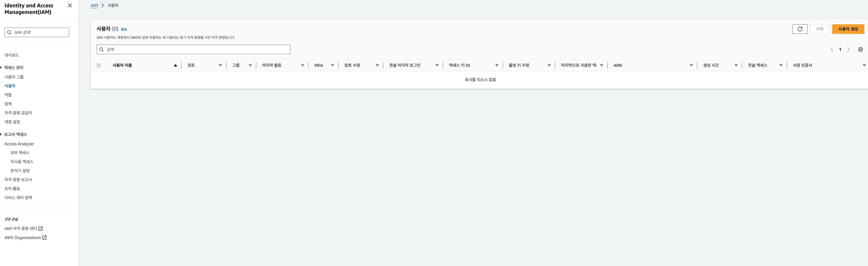This screenshot has width=868, height=266.
Task: Open 계정 설정 in sidebar
Action: [12, 122]
